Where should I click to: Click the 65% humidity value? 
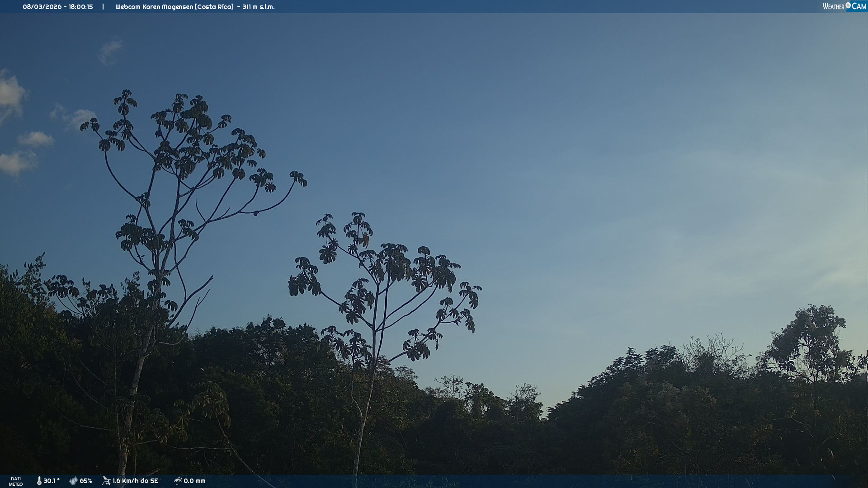point(86,481)
